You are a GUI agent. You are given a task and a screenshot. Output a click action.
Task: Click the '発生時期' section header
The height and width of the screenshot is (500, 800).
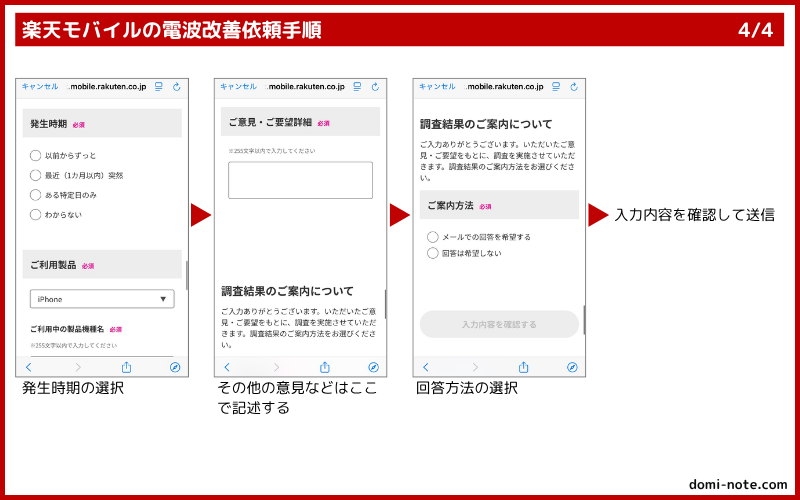coord(102,123)
